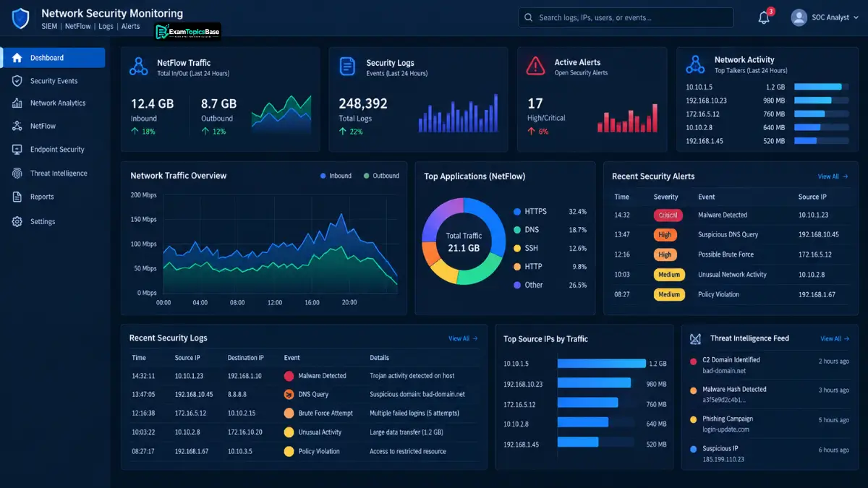
Task: Toggle the HTTPS legend entry
Action: pos(530,212)
